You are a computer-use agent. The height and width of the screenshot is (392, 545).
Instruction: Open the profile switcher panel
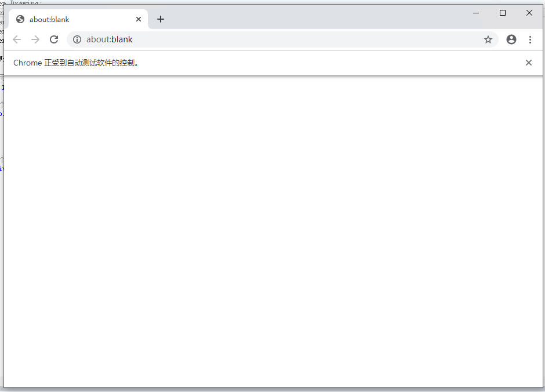(511, 39)
